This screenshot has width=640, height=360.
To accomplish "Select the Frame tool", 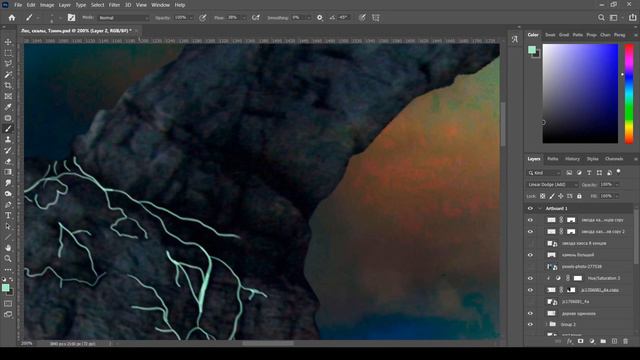I will coord(8,96).
